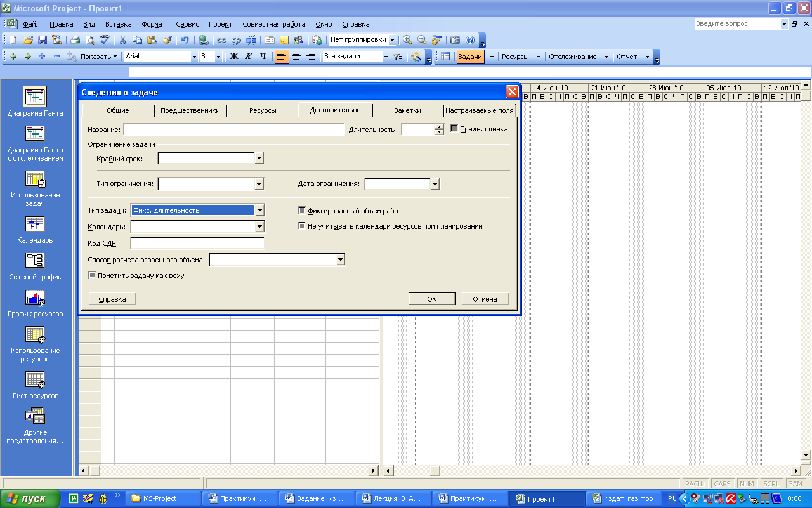Image resolution: width=812 pixels, height=508 pixels.
Task: Click the Paste clipboard icon
Action: (152, 39)
